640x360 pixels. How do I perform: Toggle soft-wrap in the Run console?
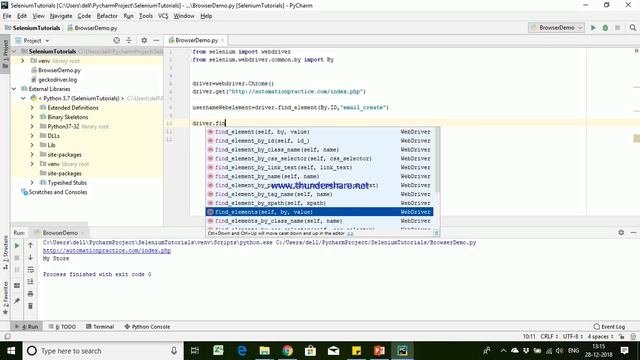[31, 270]
